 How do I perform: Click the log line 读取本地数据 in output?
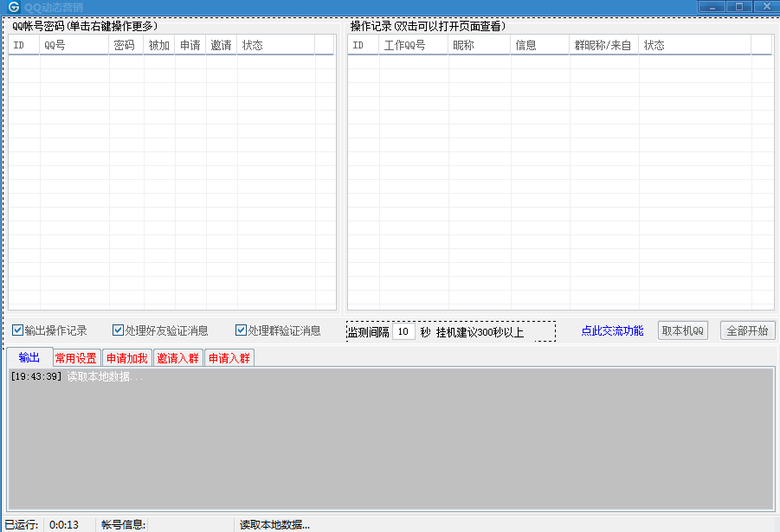[x=76, y=377]
